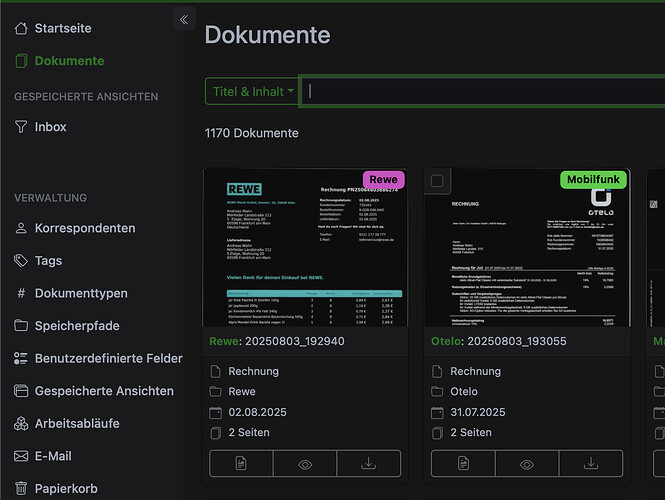Preview the Rewe document with eye icon
The image size is (665, 500).
coord(305,464)
